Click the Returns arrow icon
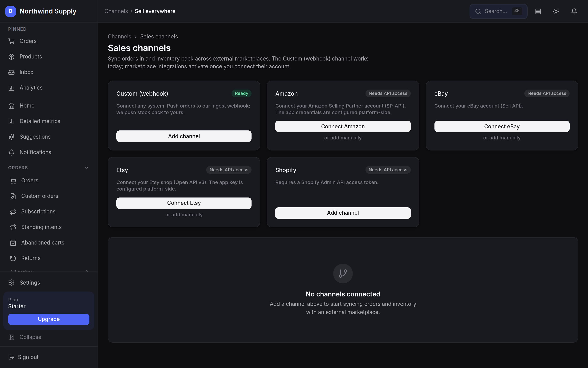588x368 pixels. point(13,258)
